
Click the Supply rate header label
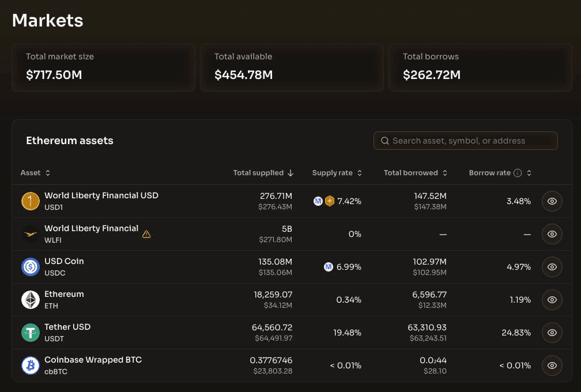pos(333,173)
